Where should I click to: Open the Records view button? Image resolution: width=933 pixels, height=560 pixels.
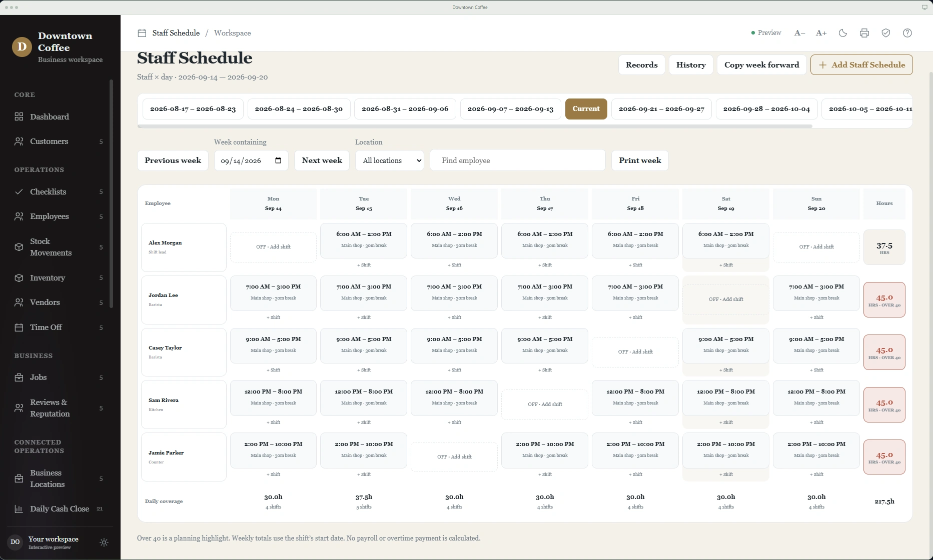pyautogui.click(x=642, y=65)
